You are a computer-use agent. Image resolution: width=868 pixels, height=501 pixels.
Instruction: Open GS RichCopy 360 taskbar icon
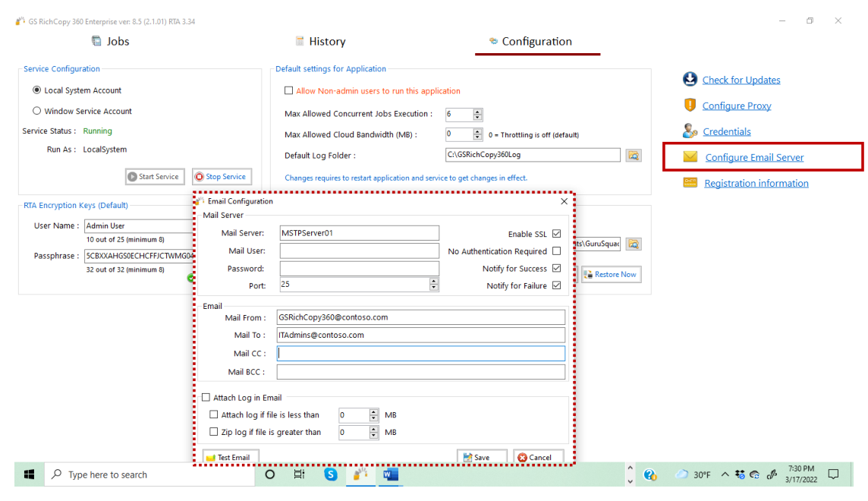pyautogui.click(x=360, y=474)
